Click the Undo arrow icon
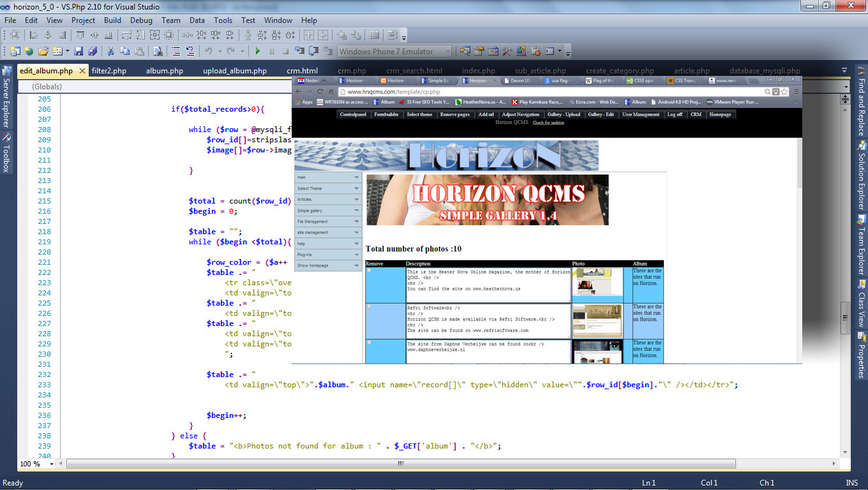This screenshot has height=490, width=868. 208,51
